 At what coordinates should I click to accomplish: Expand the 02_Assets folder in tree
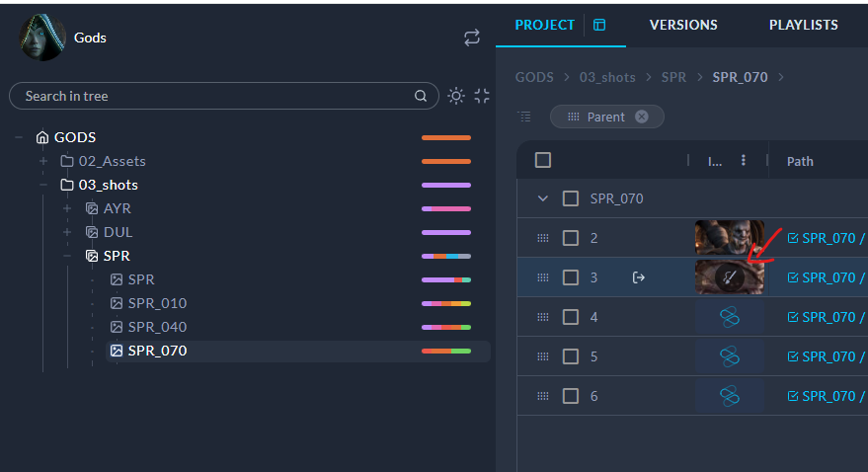[x=42, y=161]
